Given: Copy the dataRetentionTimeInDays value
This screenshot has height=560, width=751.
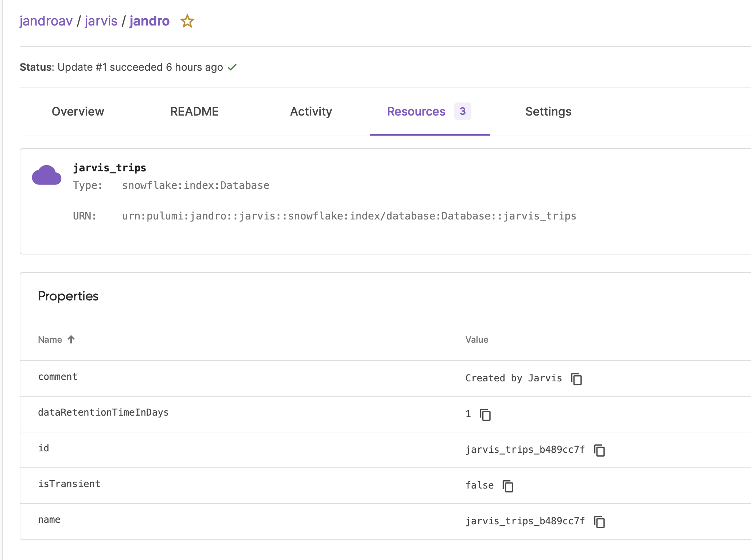Looking at the screenshot, I should pyautogui.click(x=485, y=415).
